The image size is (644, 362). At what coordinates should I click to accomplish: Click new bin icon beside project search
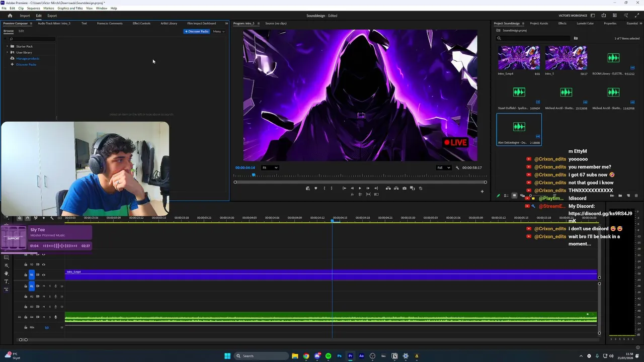click(x=576, y=38)
